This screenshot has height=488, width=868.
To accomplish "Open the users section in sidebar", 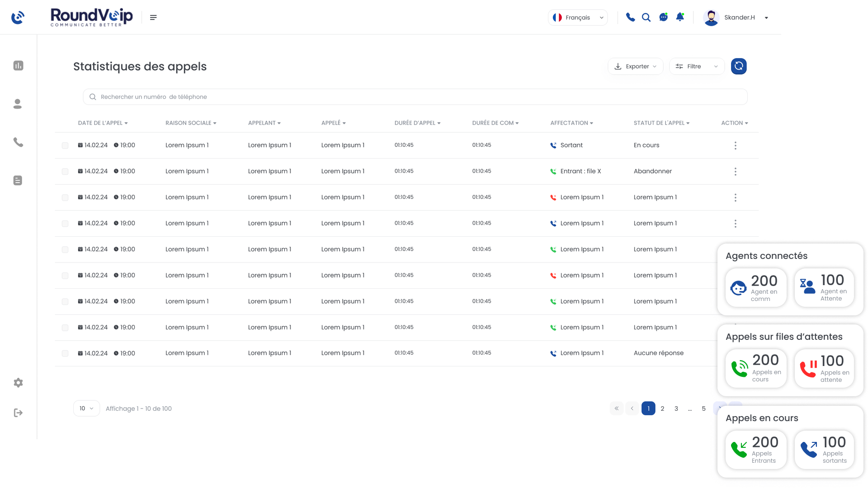I will click(18, 104).
